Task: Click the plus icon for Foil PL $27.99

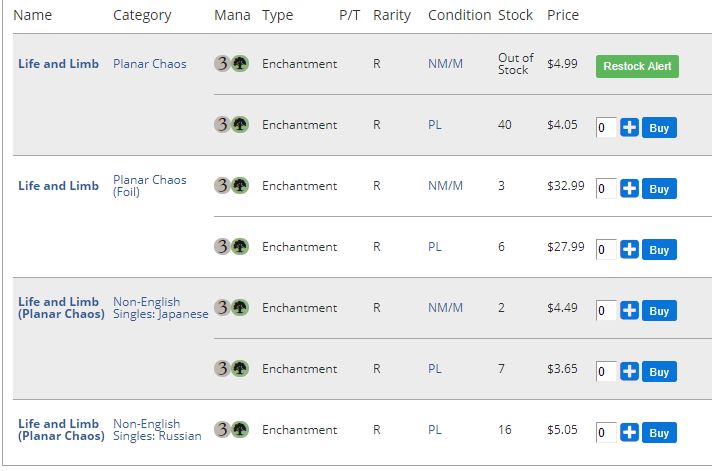Action: pyautogui.click(x=629, y=249)
